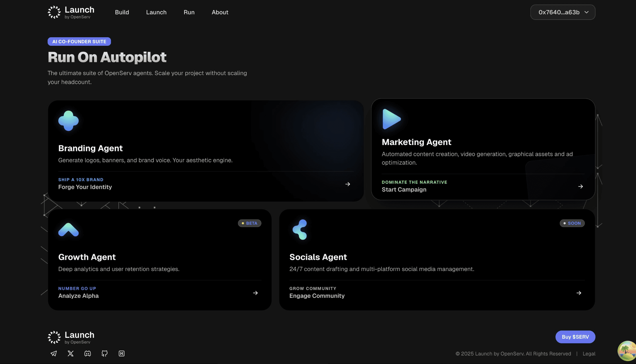Click the Branding Agent clover icon
Viewport: 636px width, 364px height.
(69, 121)
